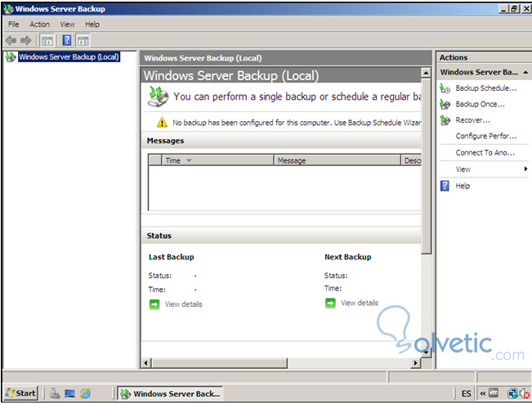Click the Message column header
The width and height of the screenshot is (532, 405).
point(338,160)
